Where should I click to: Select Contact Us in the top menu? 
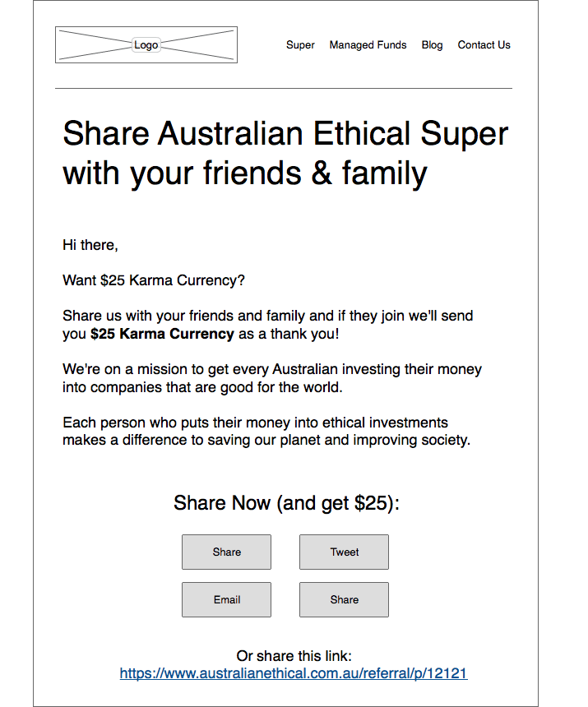coord(484,45)
